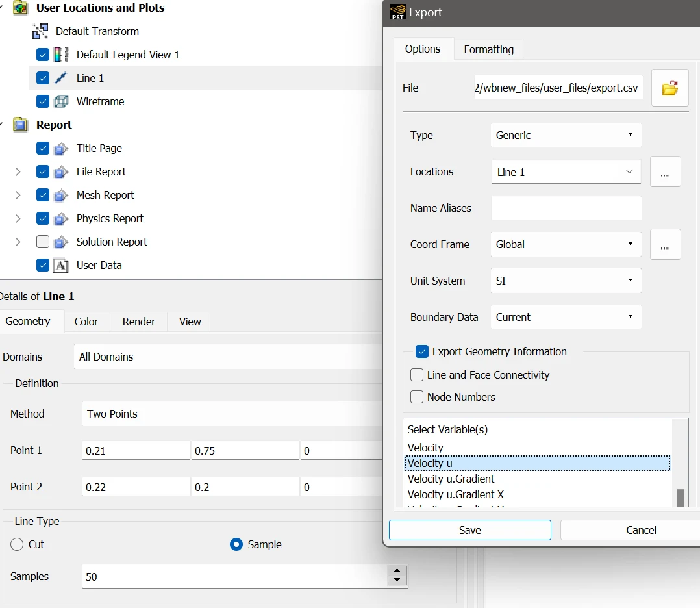Click the Report folder icon
Viewport: 700px width, 608px height.
pyautogui.click(x=20, y=125)
